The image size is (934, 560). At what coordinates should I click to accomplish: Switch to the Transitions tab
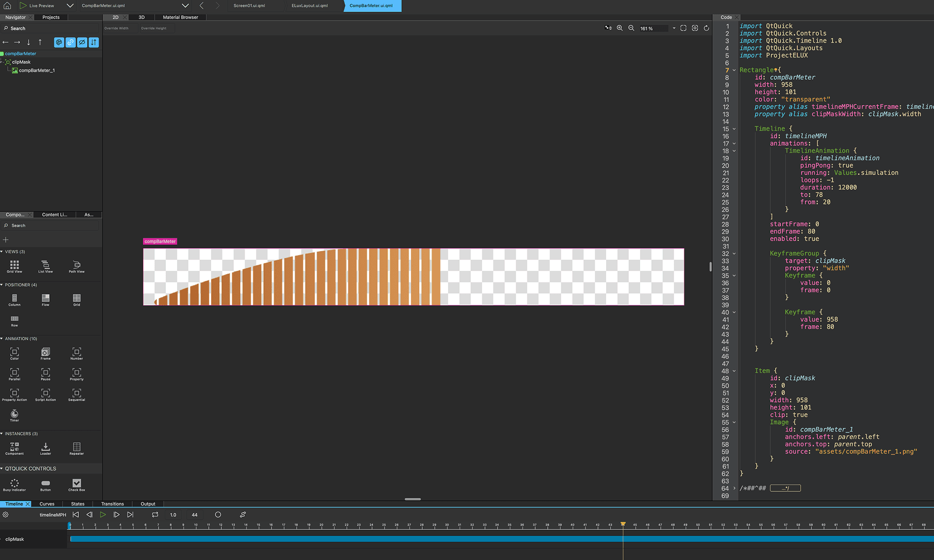pos(112,504)
